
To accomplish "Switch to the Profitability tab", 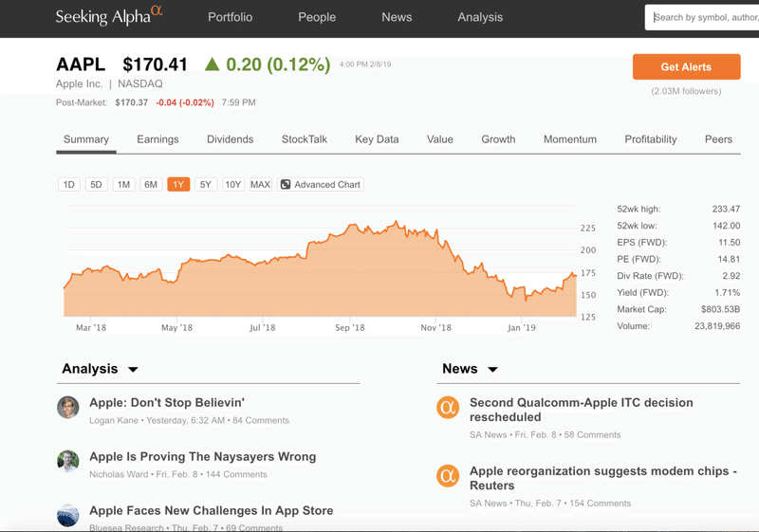I will (x=650, y=139).
